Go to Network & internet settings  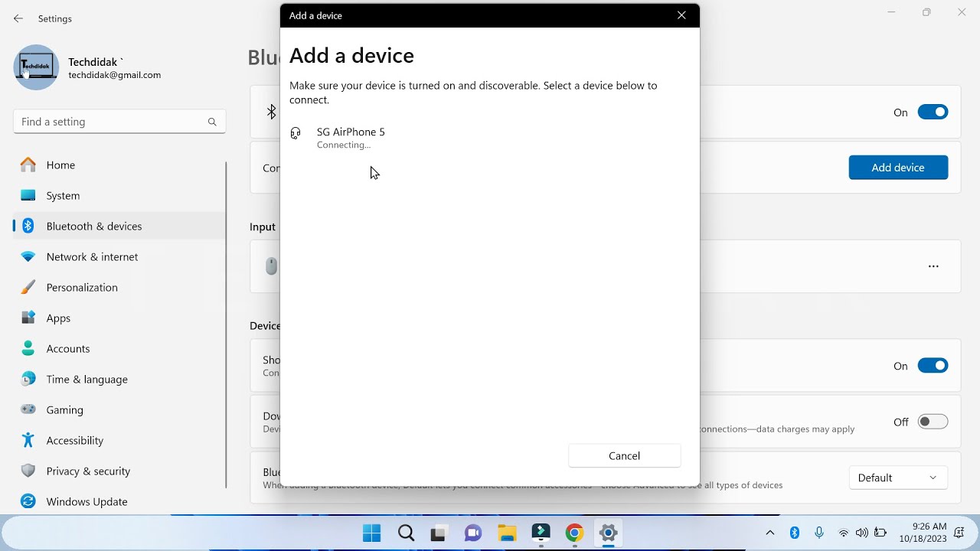coord(119,257)
